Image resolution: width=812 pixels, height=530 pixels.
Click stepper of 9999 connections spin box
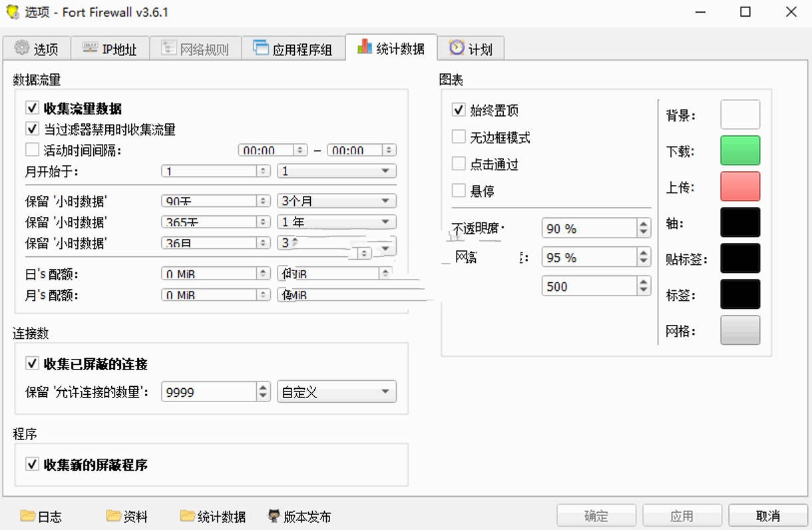click(x=264, y=392)
